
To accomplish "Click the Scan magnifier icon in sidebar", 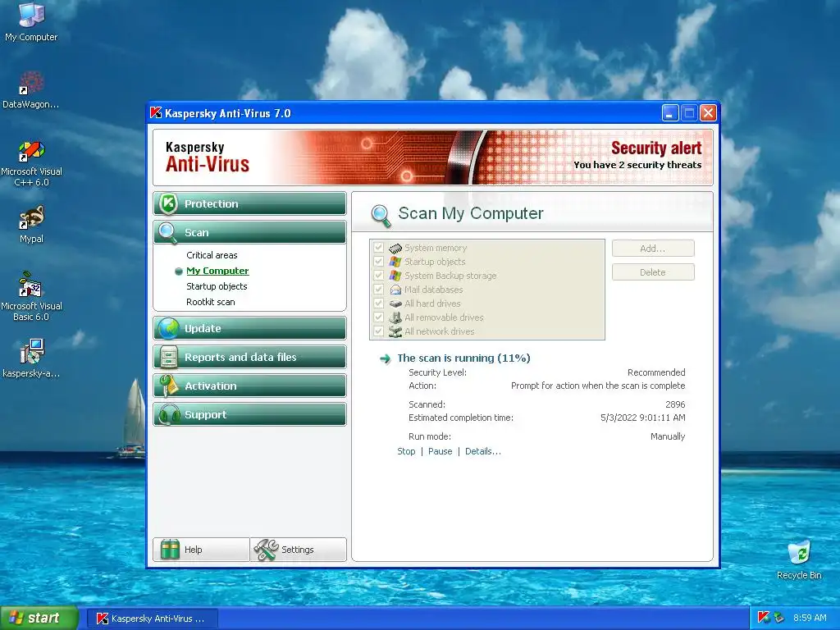I will 168,232.
